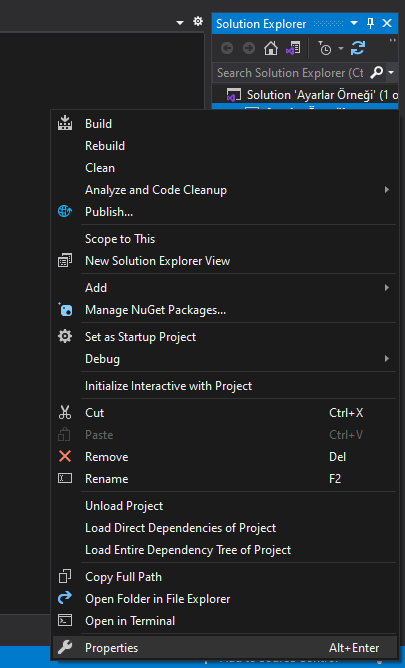The height and width of the screenshot is (668, 405).
Task: Click the search magnifier icon
Action: pyautogui.click(x=376, y=72)
